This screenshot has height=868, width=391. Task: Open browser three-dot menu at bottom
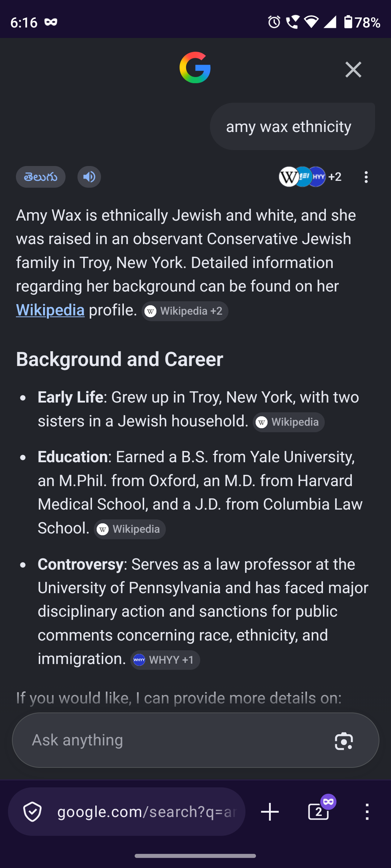click(367, 812)
